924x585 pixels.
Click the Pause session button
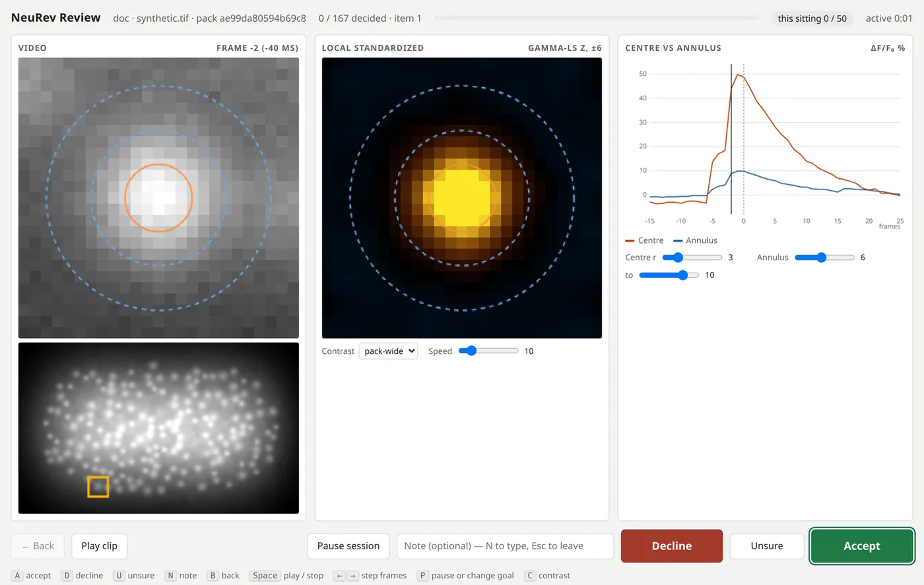(x=348, y=546)
